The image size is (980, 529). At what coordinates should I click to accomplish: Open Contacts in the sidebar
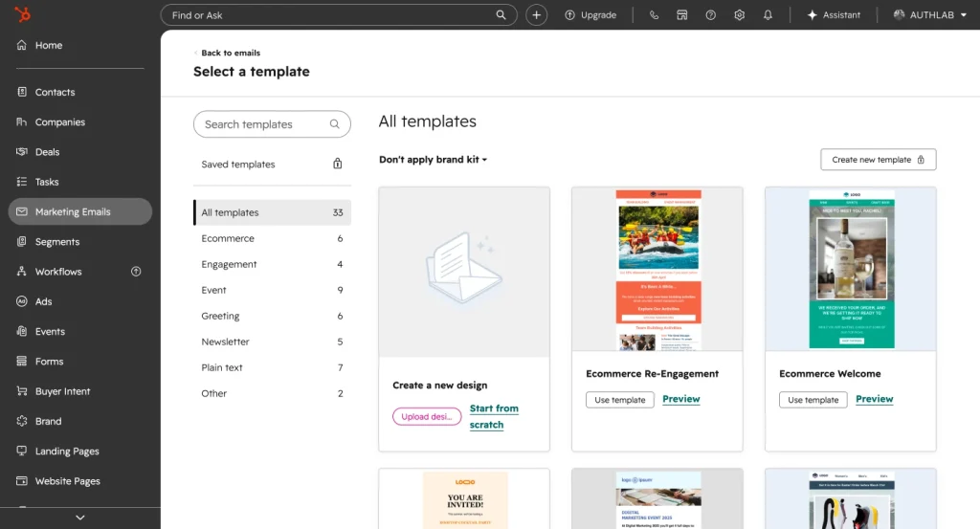(55, 92)
